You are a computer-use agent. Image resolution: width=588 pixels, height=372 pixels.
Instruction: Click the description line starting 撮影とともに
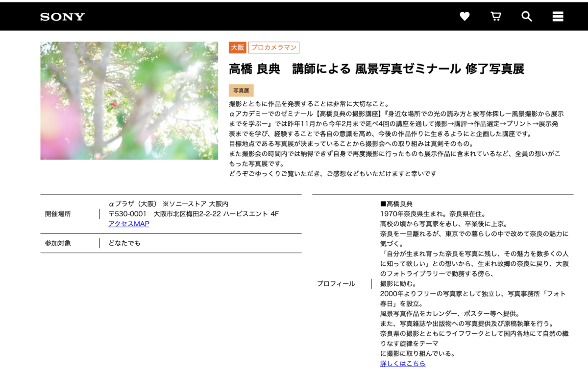[x=309, y=104]
